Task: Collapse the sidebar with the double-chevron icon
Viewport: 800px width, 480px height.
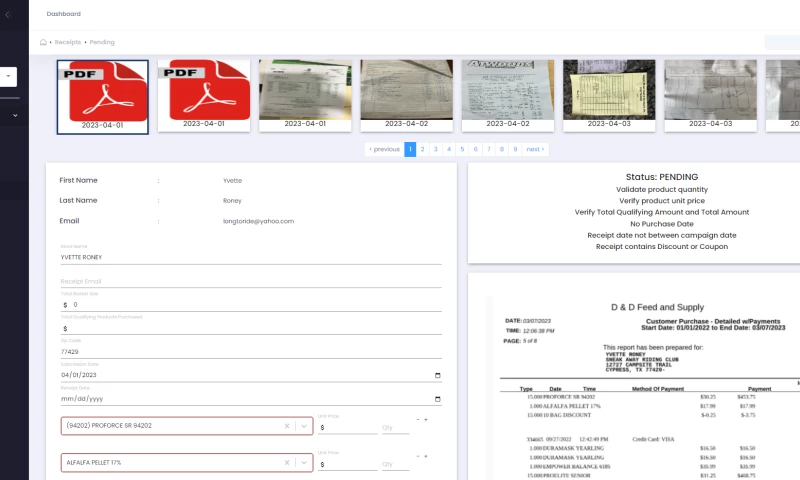Action: (x=8, y=14)
